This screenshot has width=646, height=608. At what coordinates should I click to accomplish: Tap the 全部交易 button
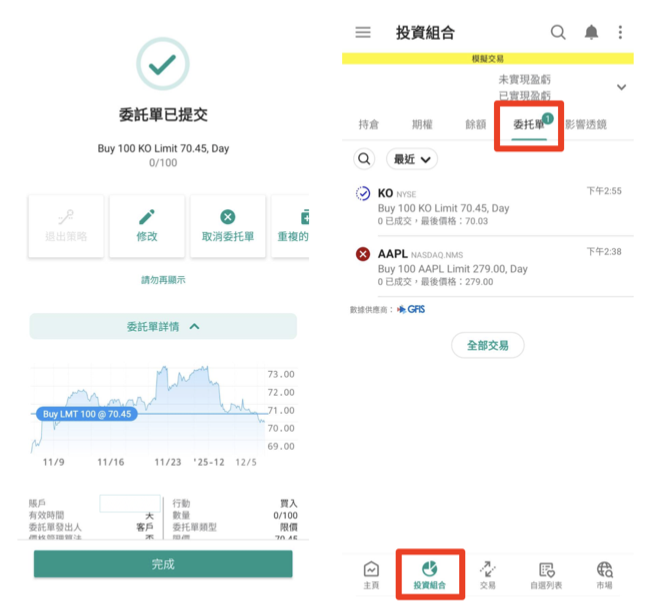[x=488, y=345]
